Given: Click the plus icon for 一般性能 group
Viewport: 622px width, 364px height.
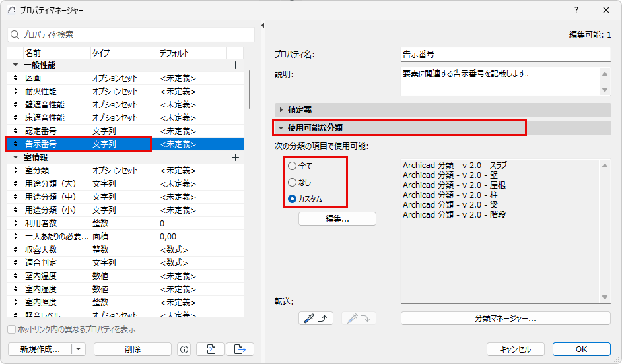Looking at the screenshot, I should click(235, 65).
